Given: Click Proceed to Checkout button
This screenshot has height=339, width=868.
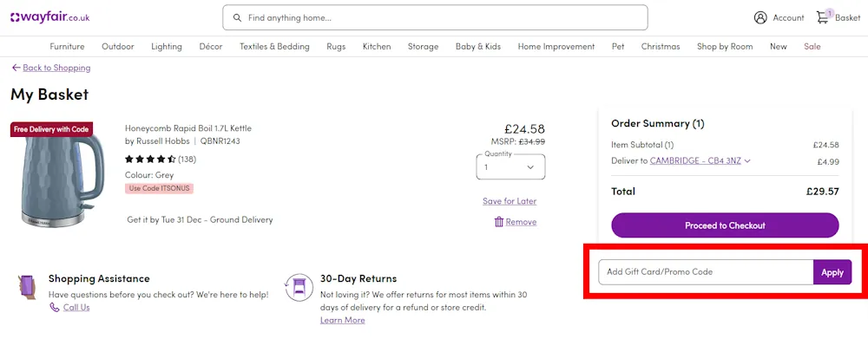Looking at the screenshot, I should [x=725, y=225].
